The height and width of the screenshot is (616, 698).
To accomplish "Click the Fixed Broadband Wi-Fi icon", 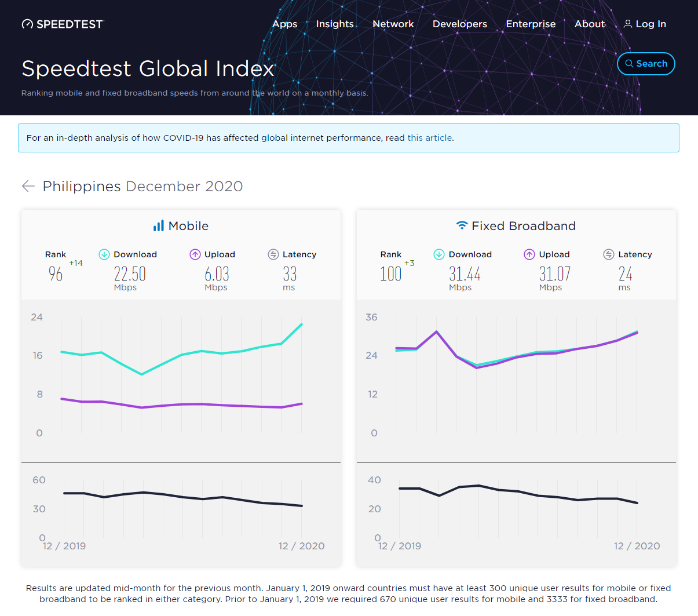I will pos(461,225).
